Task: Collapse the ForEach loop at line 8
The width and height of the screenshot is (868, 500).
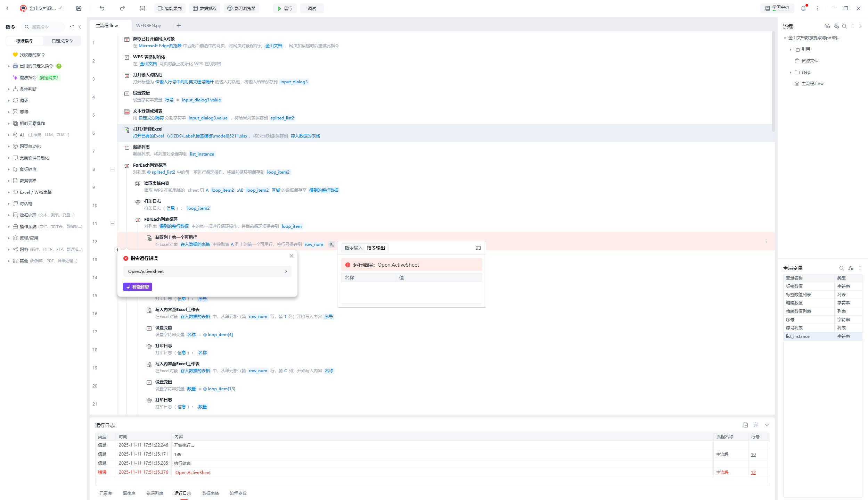Action: pyautogui.click(x=113, y=169)
